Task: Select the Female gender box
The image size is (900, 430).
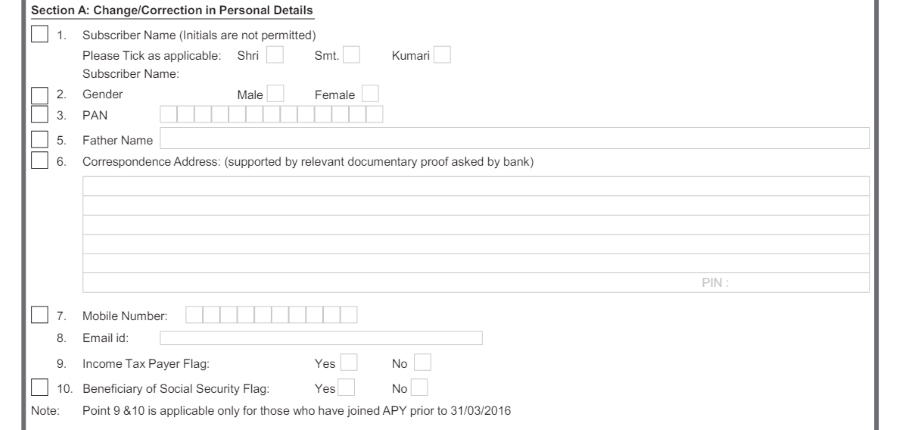Action: (x=370, y=94)
